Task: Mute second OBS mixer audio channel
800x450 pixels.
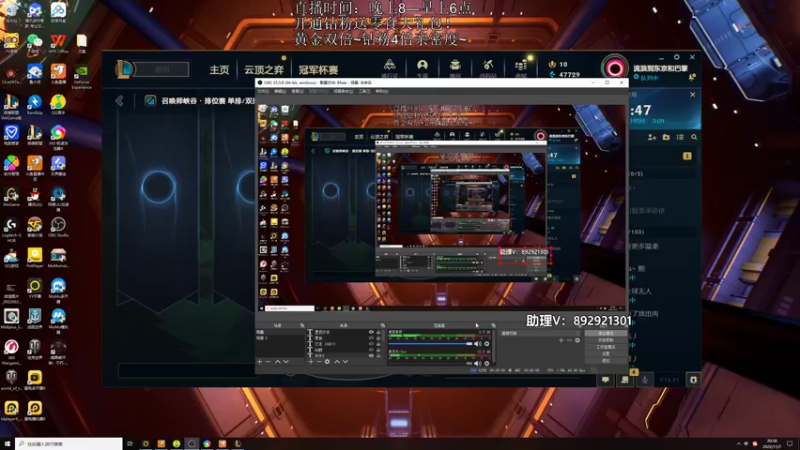Action: (478, 364)
